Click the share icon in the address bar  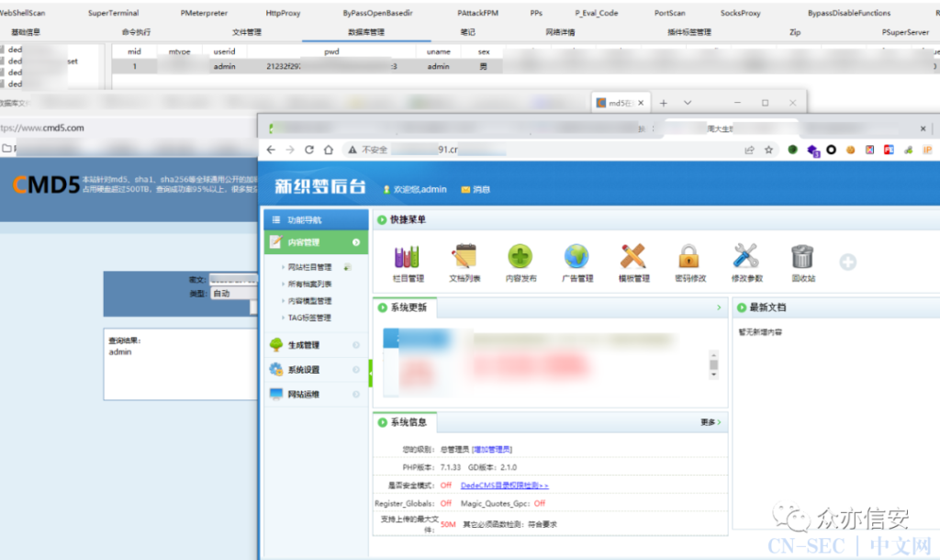[749, 150]
